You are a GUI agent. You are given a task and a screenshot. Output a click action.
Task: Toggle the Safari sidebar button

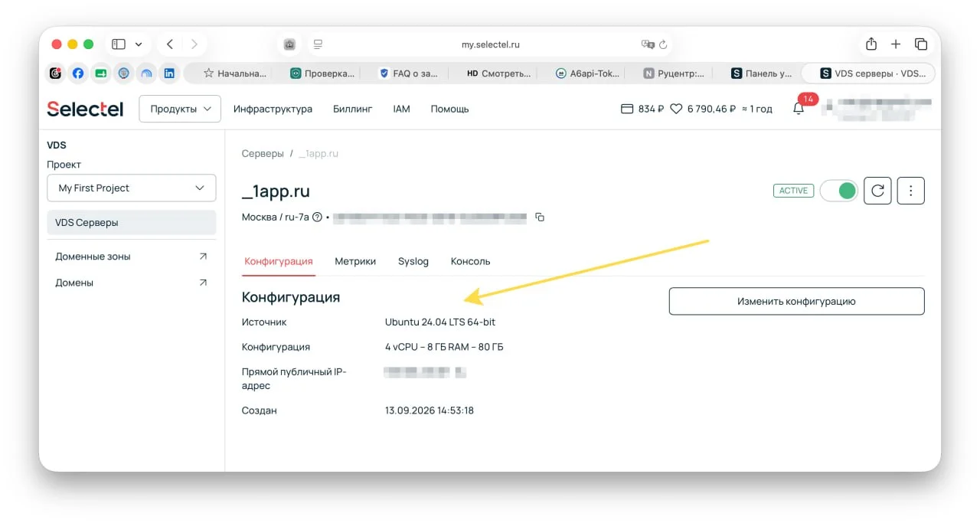118,44
